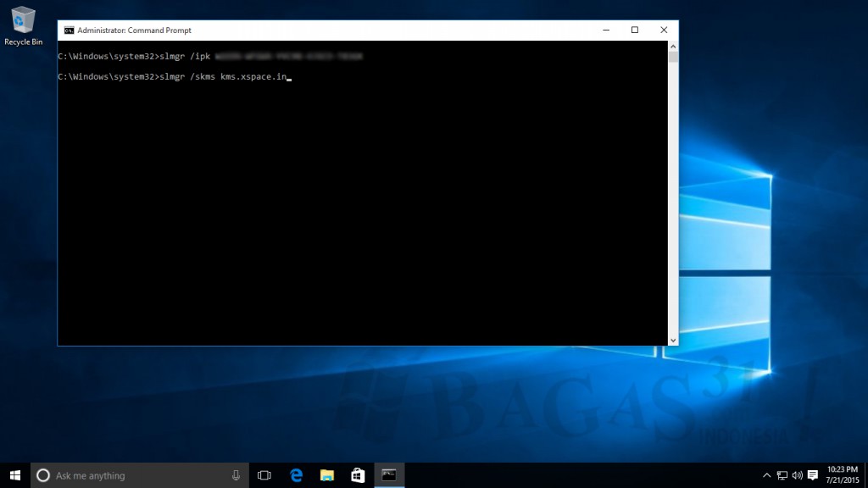Open the network status tray icon

[x=782, y=475]
